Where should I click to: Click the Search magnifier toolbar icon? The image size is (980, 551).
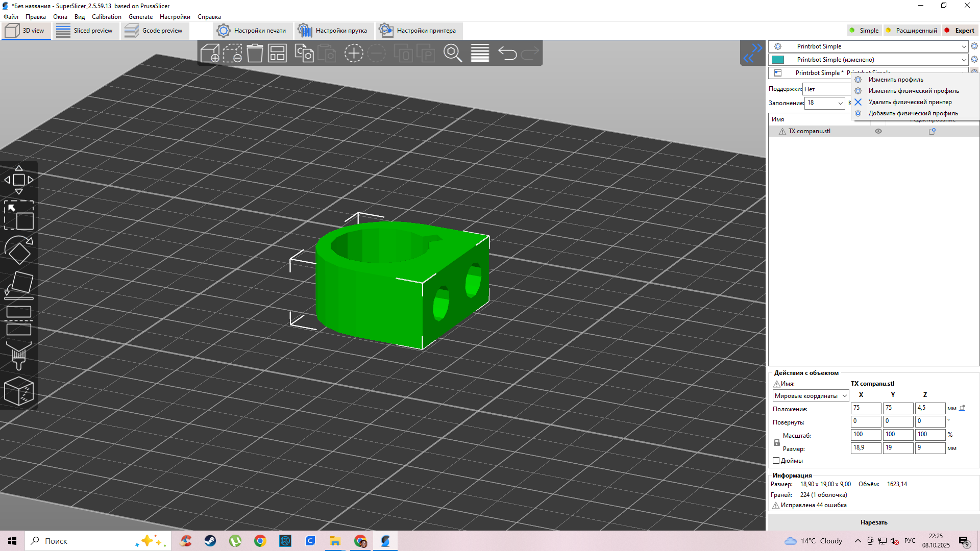pos(452,53)
